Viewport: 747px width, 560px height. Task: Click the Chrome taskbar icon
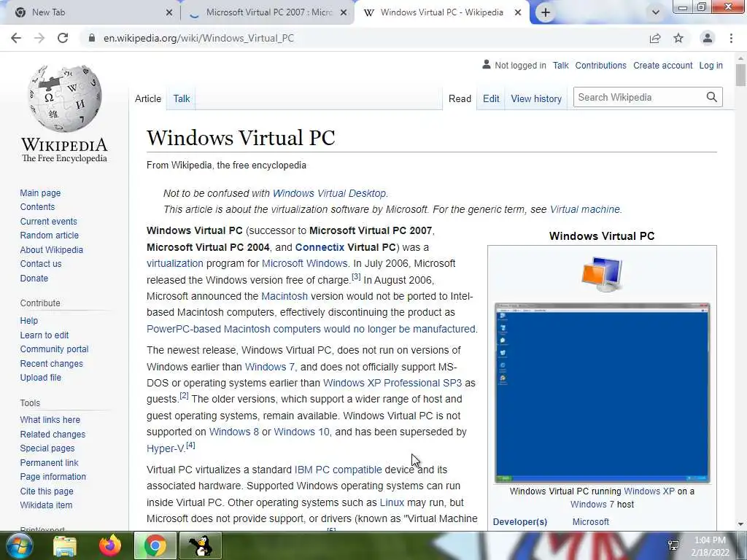pos(155,545)
